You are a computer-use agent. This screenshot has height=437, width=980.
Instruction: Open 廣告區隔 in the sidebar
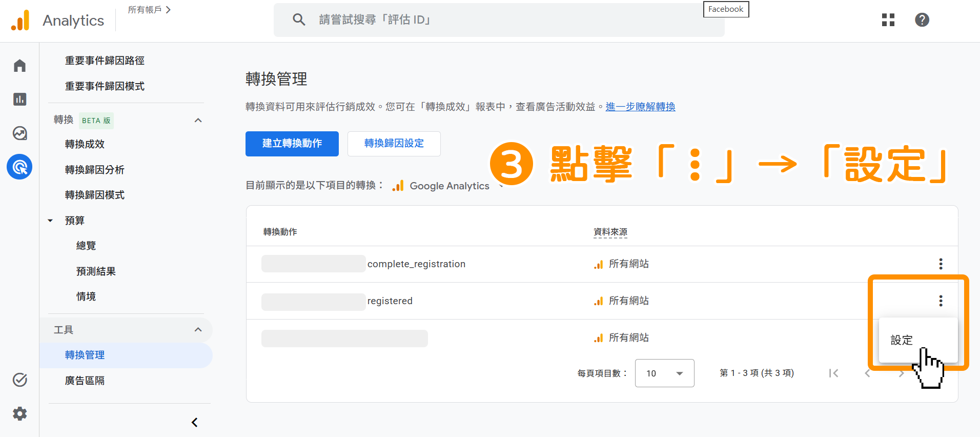click(85, 381)
